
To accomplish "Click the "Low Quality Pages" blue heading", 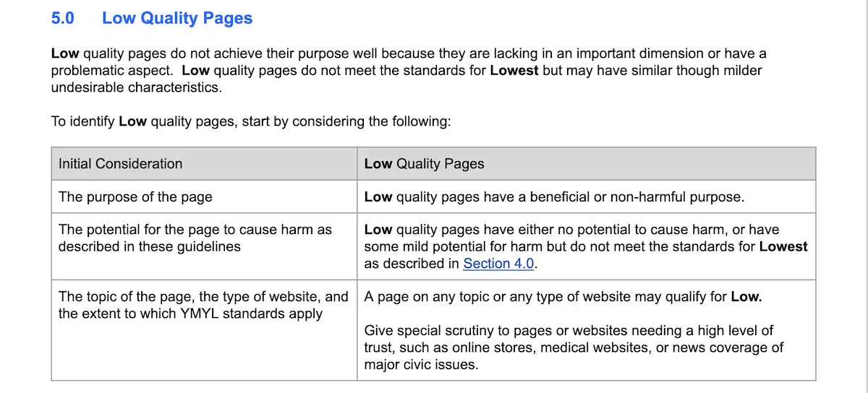I will point(177,19).
